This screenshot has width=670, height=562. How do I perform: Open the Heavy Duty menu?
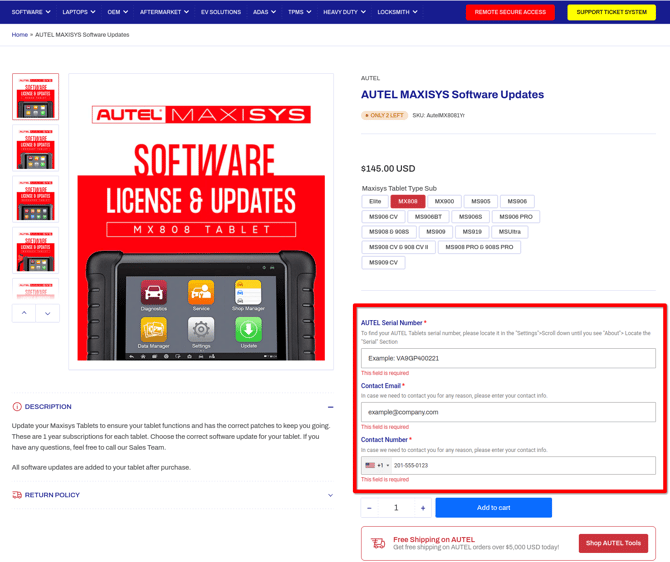click(x=344, y=12)
